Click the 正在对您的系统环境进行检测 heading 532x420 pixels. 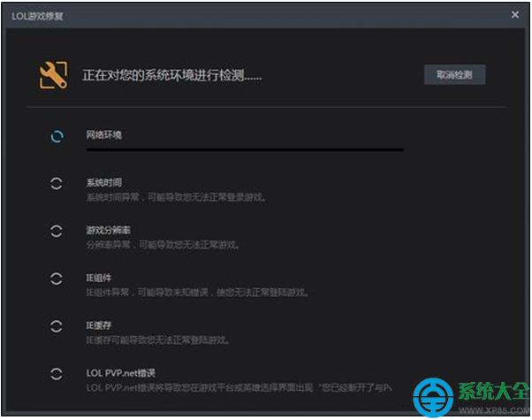click(171, 76)
